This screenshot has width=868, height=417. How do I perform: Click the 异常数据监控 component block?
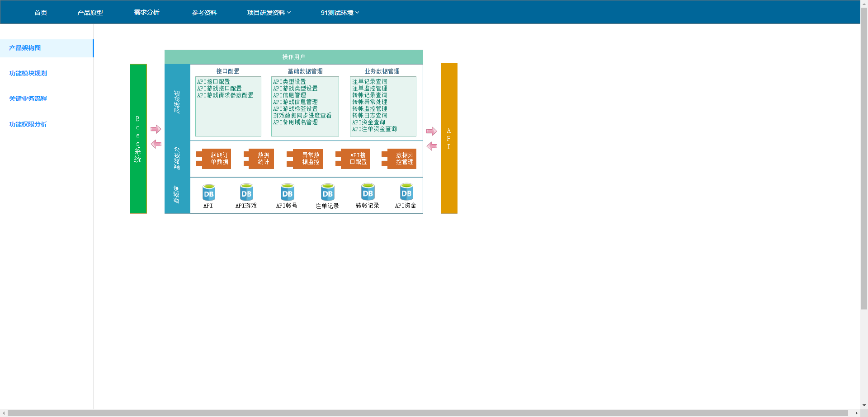pyautogui.click(x=305, y=159)
